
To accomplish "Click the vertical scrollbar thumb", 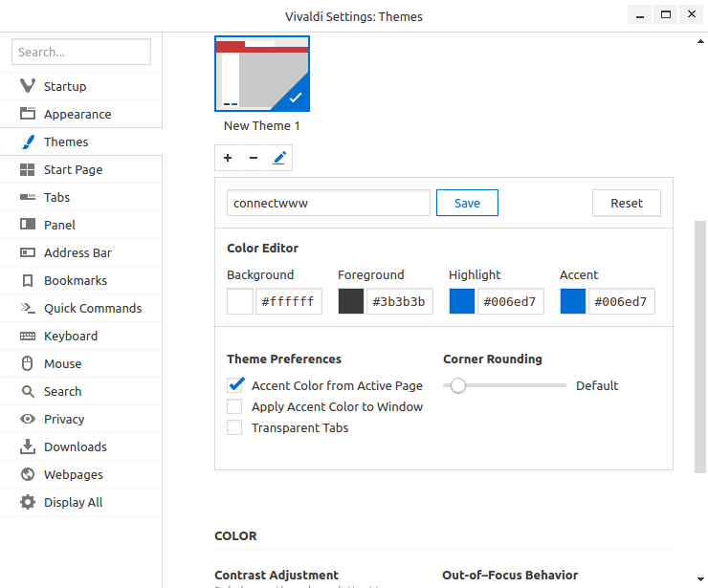I will point(700,346).
